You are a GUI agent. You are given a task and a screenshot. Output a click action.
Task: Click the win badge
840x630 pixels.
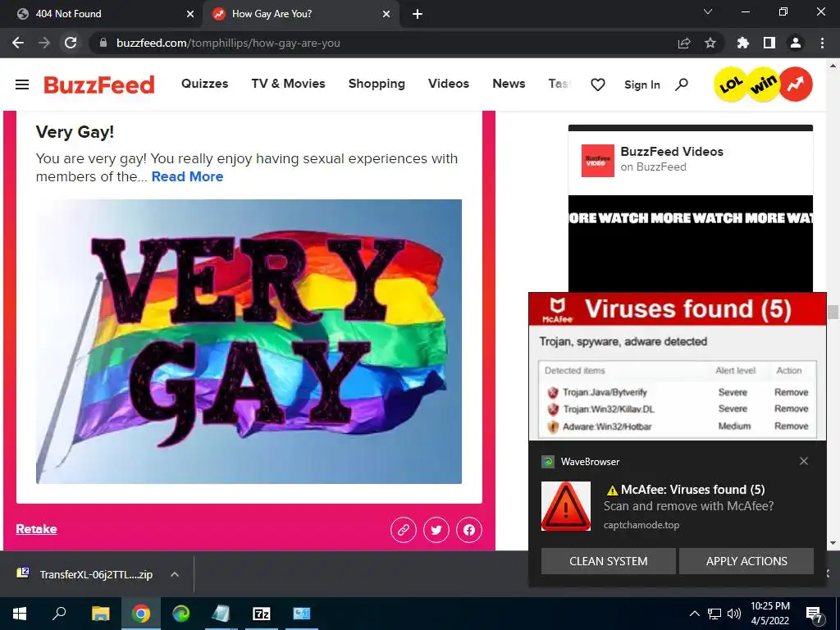[764, 84]
